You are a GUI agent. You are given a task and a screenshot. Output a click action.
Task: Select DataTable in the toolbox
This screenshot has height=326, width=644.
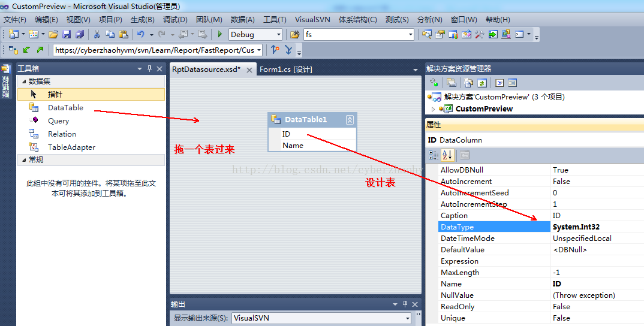point(91,108)
